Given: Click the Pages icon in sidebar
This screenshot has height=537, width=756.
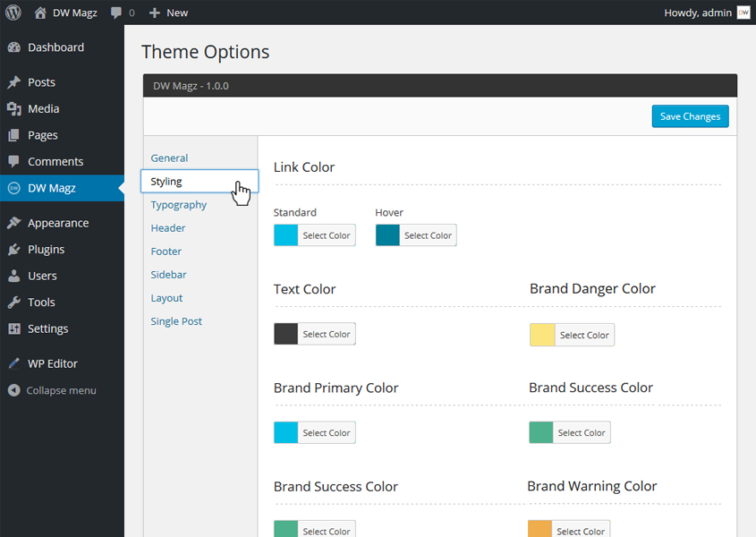Looking at the screenshot, I should click(14, 135).
